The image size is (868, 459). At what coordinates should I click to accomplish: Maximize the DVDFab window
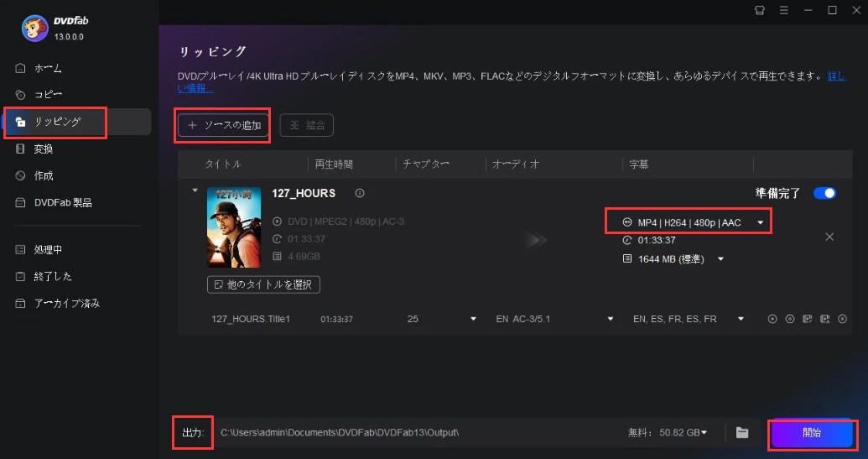[832, 10]
